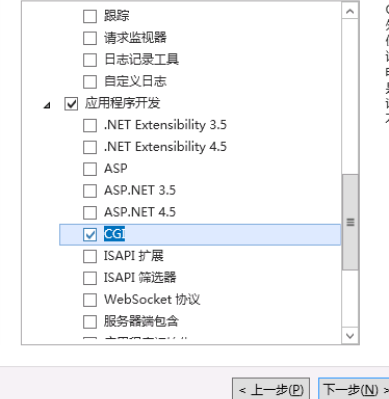389x399 pixels.
Task: Enable 自定义日志 checkbox
Action: (x=90, y=82)
